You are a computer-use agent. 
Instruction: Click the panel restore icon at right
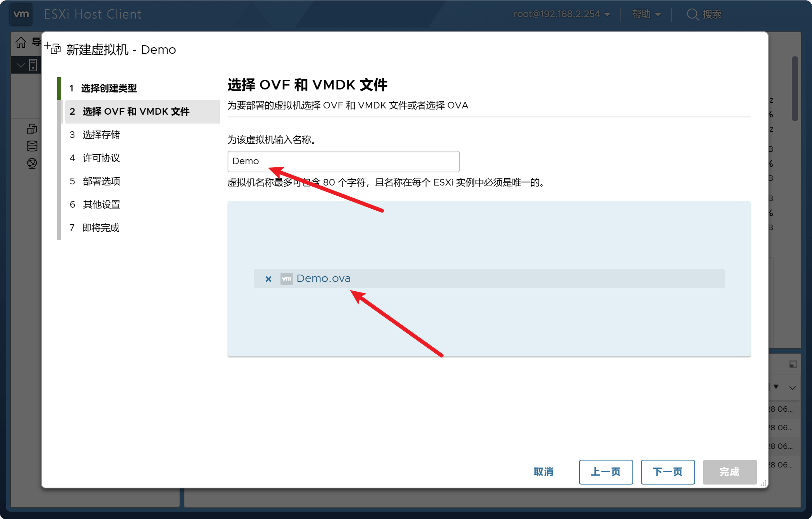point(793,364)
